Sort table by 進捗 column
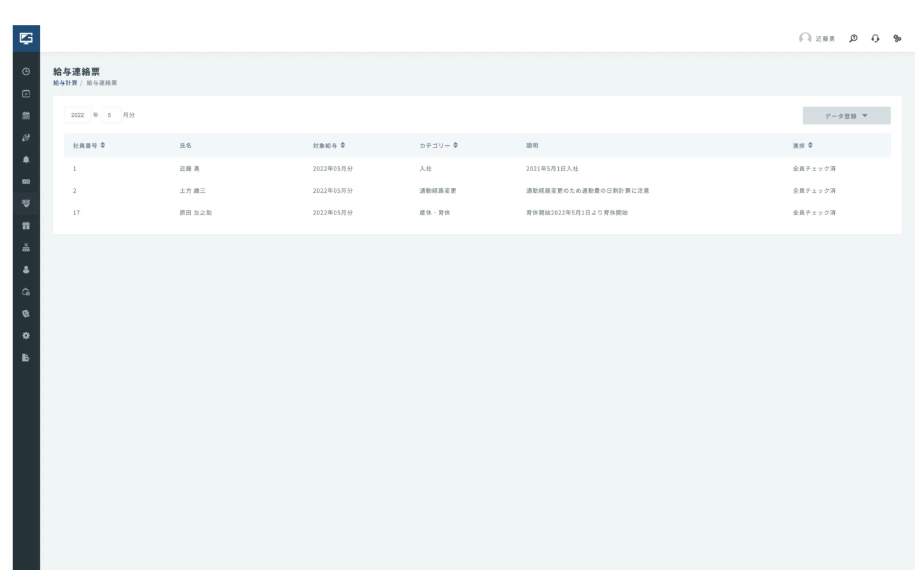This screenshot has height=588, width=915. pyautogui.click(x=810, y=145)
